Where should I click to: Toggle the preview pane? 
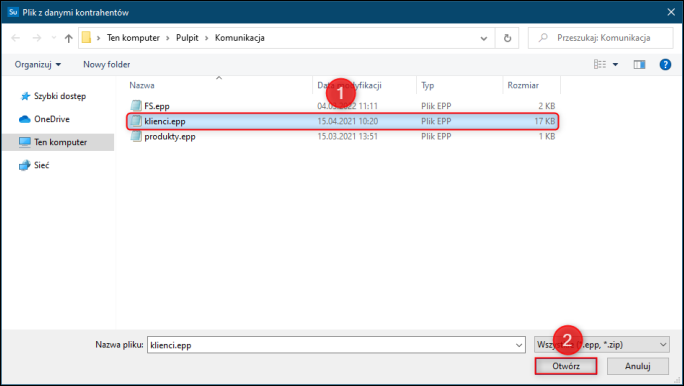pos(640,65)
